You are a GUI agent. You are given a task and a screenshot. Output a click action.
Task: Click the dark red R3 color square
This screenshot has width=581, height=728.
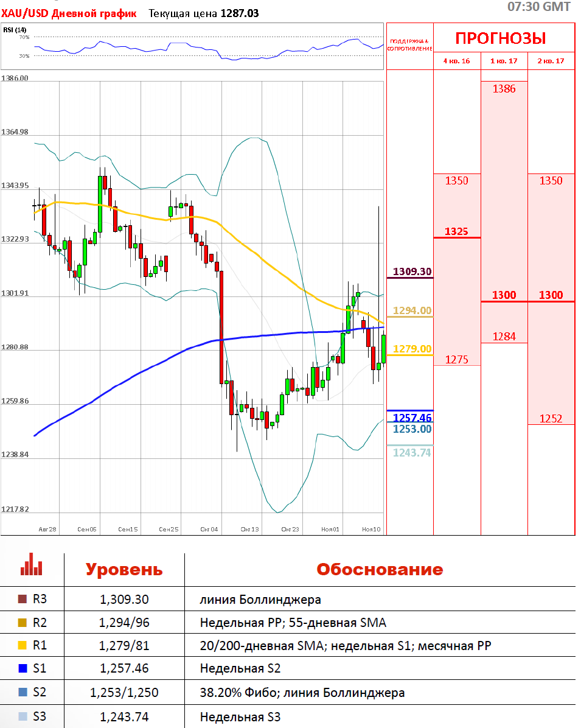(23, 600)
